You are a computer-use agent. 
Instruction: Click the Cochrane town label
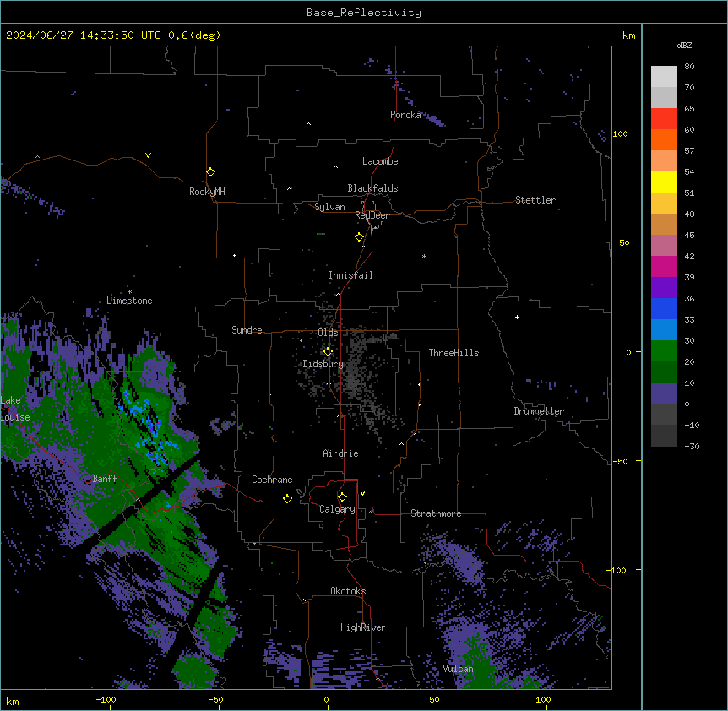click(x=272, y=480)
